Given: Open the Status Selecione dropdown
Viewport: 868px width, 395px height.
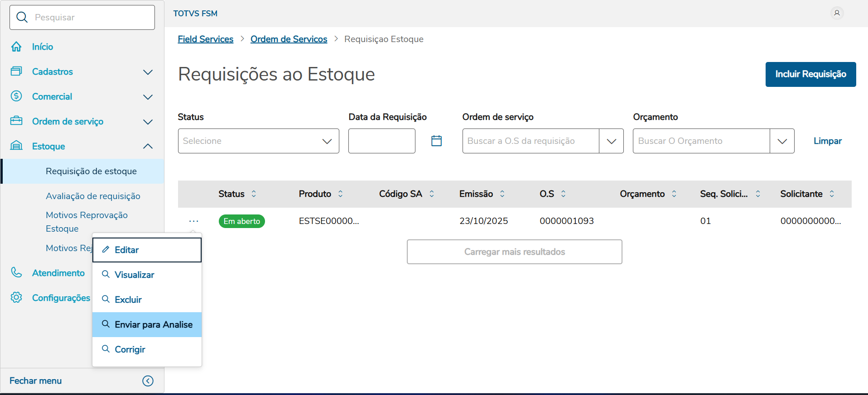Looking at the screenshot, I should coord(258,141).
